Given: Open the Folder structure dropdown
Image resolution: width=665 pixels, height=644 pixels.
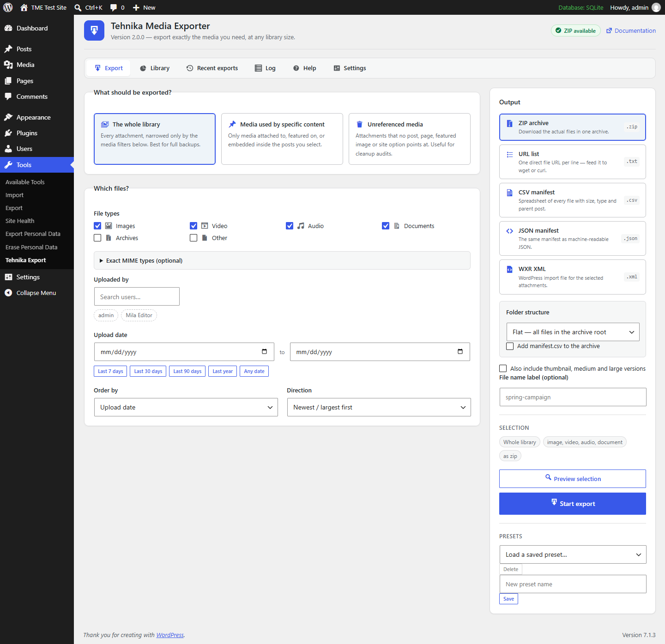Looking at the screenshot, I should tap(573, 332).
